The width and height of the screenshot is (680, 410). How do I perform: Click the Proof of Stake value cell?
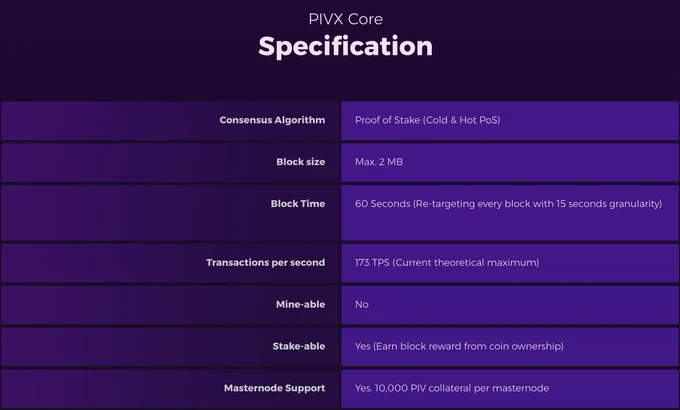pos(510,121)
